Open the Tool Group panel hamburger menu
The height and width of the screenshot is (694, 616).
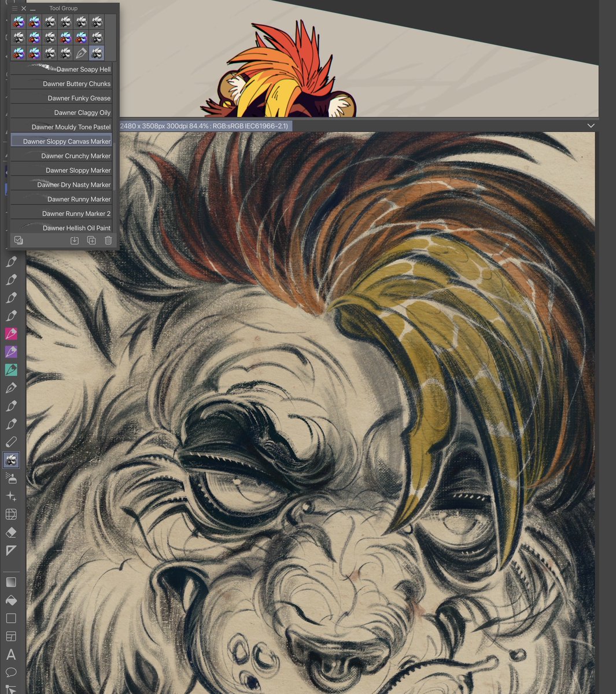[15, 9]
